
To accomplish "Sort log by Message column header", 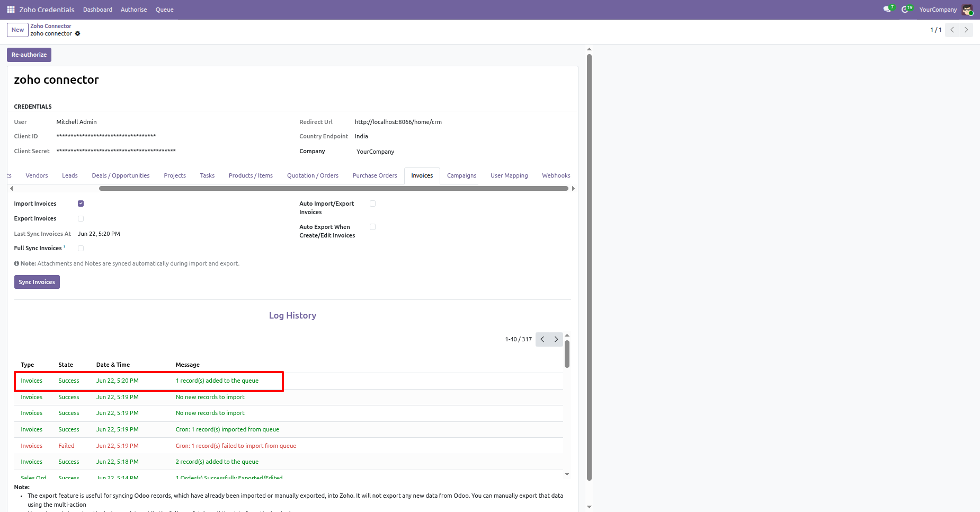I will point(188,365).
